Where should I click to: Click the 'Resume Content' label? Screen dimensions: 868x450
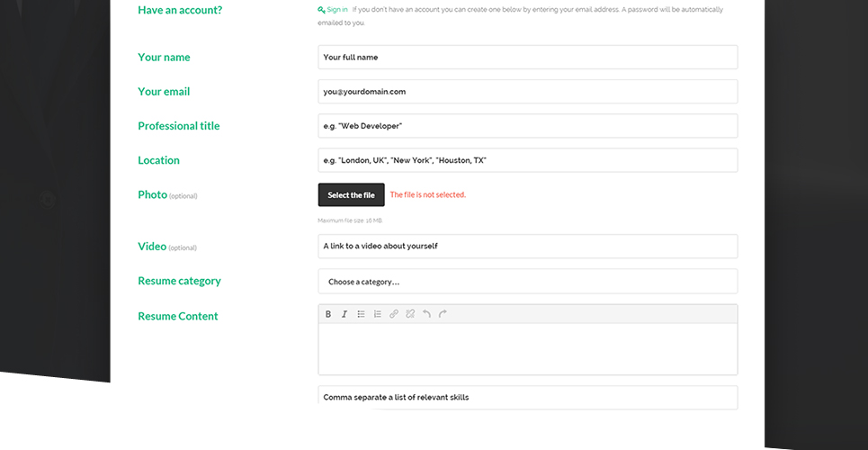[178, 316]
